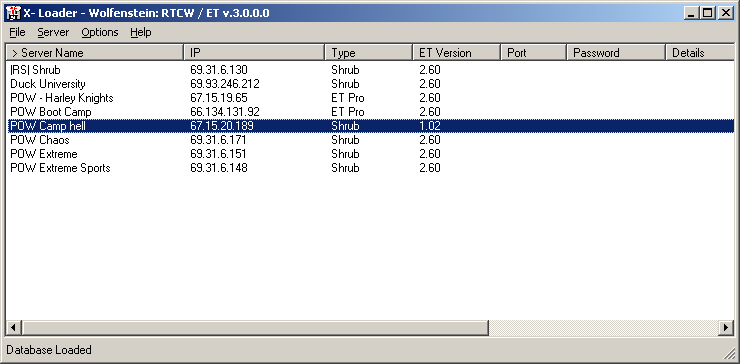Screen dimensions: 740x364
Task: Open the Server menu
Action: (x=53, y=32)
